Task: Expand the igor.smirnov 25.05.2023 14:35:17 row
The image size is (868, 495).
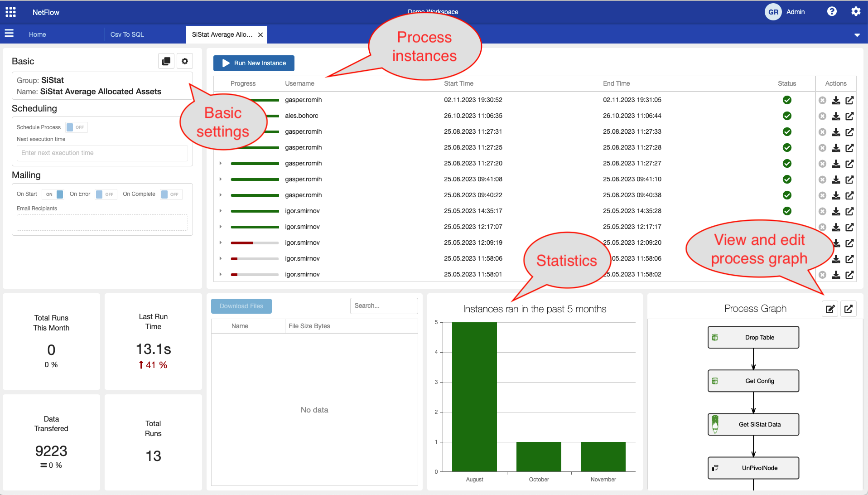Action: [221, 211]
